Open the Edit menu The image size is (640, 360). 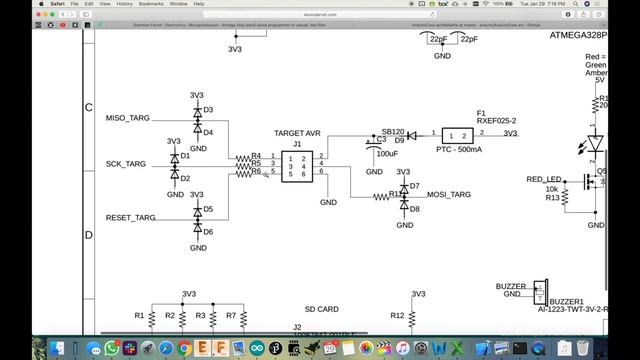point(89,4)
